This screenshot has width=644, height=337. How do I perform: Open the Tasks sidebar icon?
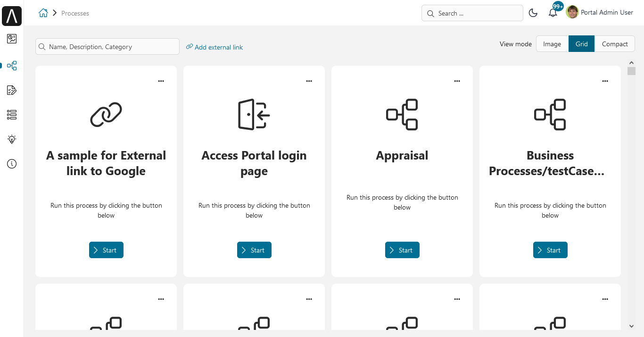point(12,90)
